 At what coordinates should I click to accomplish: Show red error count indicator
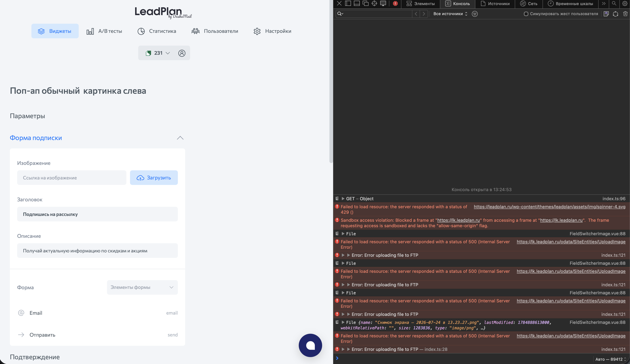tap(395, 3)
